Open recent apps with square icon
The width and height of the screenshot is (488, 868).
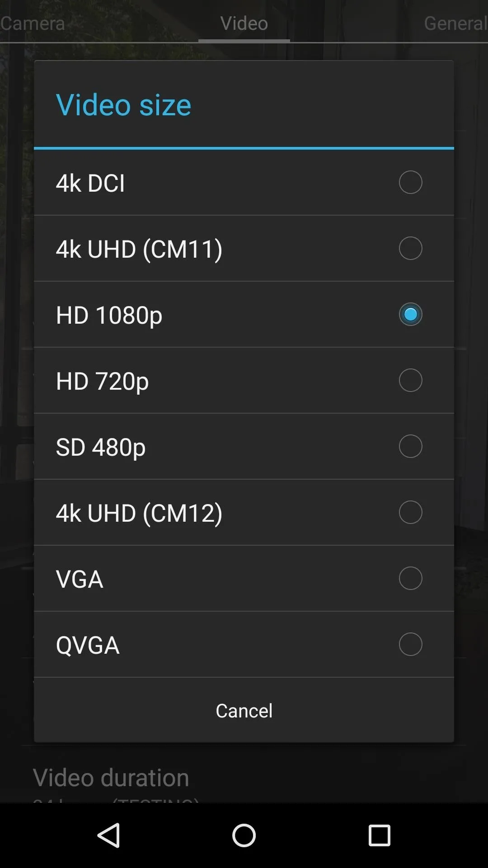pyautogui.click(x=379, y=835)
